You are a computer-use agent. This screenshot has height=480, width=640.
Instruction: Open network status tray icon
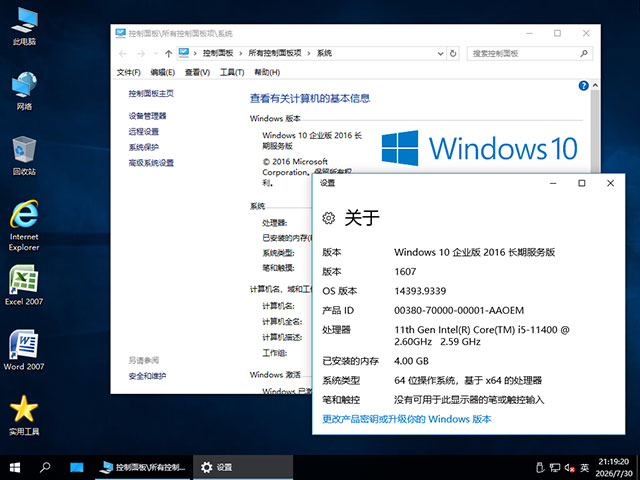[x=555, y=467]
